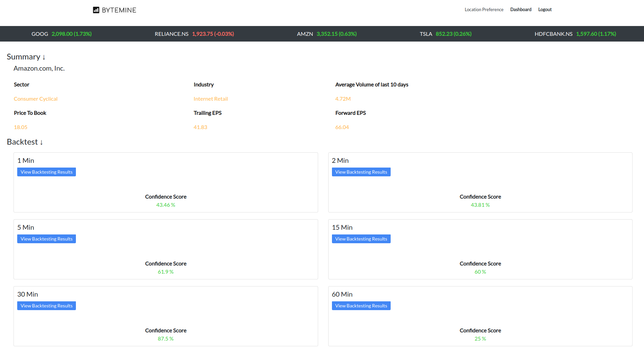Click the 66.04 forward EPS value
Viewport: 644px width, 351px height.
tap(342, 127)
